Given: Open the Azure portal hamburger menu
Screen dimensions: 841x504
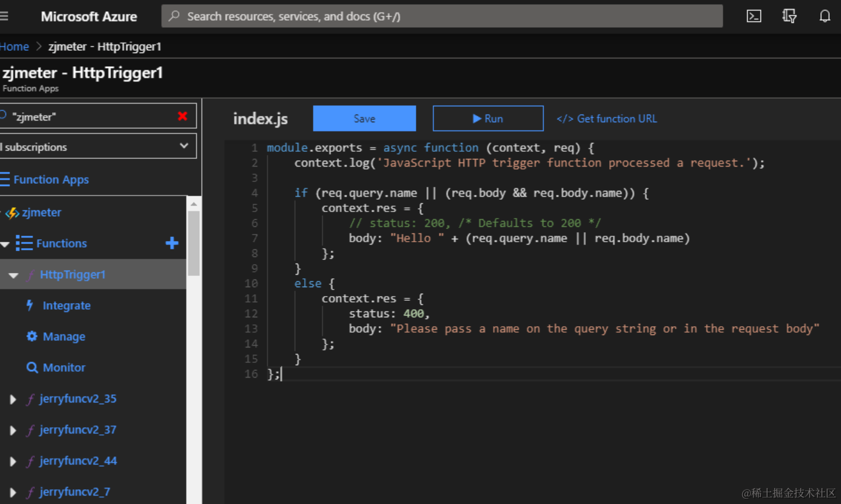Looking at the screenshot, I should pyautogui.click(x=4, y=16).
